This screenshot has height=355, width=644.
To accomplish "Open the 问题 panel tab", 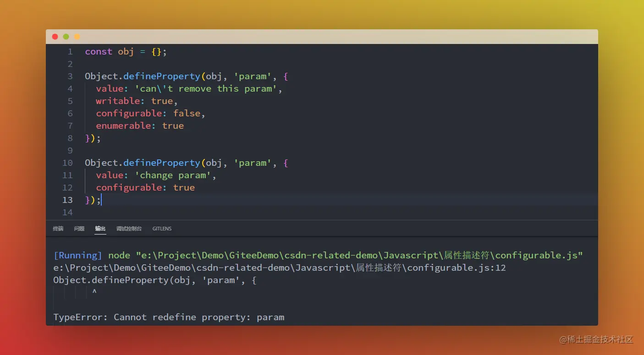I will click(79, 229).
